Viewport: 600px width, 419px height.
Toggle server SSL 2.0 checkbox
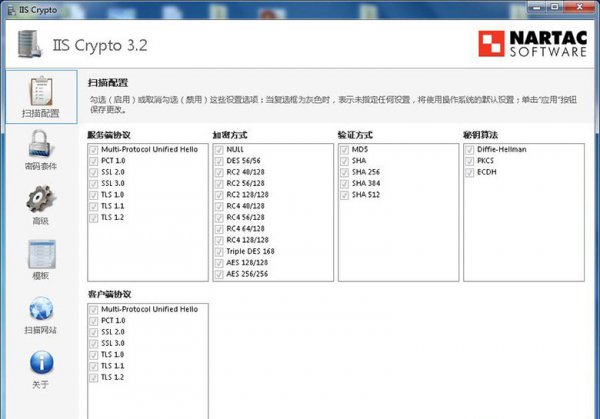pyautogui.click(x=94, y=173)
